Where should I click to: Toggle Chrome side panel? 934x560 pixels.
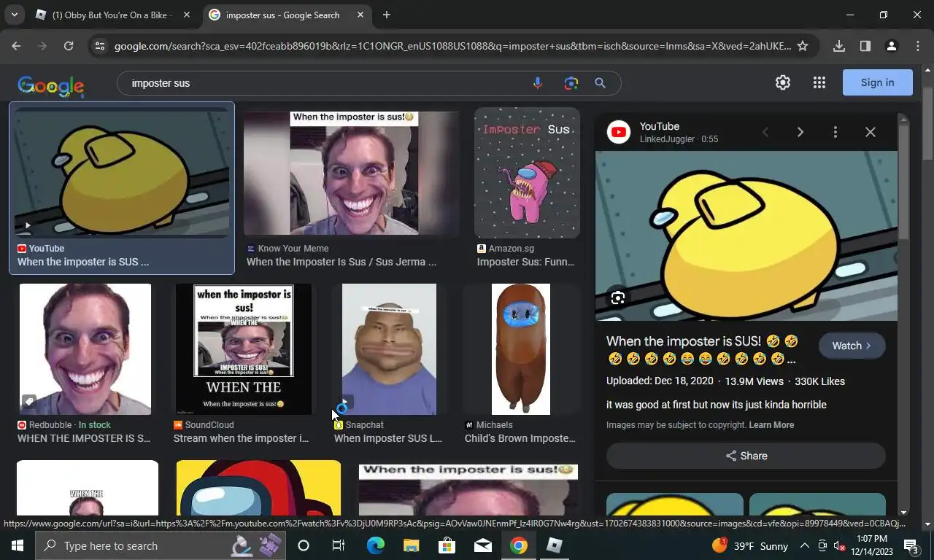click(x=865, y=46)
